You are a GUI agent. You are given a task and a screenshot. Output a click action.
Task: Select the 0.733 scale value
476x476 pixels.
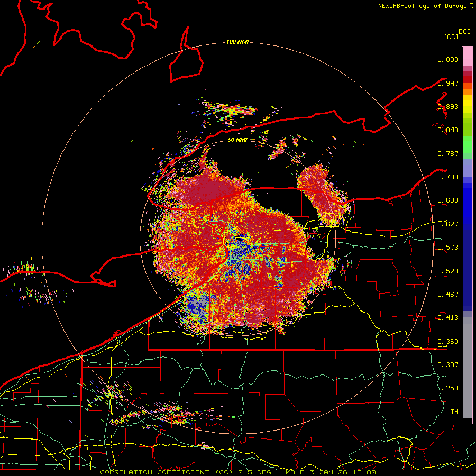pyautogui.click(x=448, y=177)
